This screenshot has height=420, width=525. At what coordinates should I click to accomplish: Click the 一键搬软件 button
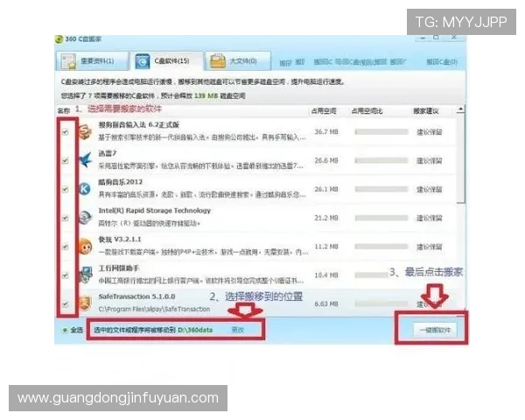435,330
